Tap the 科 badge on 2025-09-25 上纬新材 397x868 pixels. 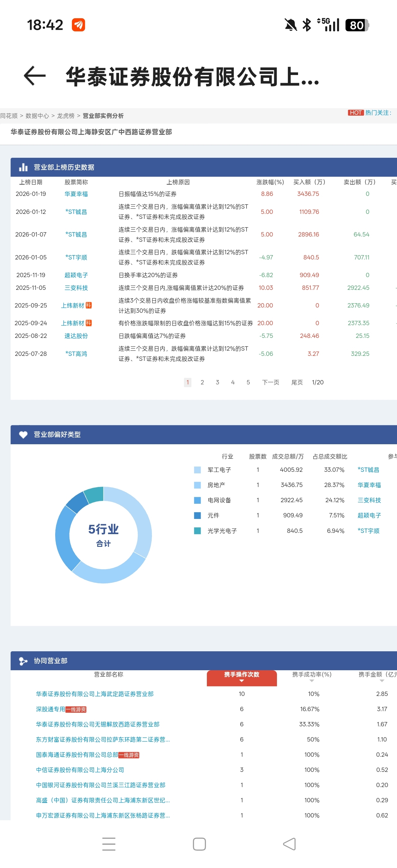click(89, 305)
